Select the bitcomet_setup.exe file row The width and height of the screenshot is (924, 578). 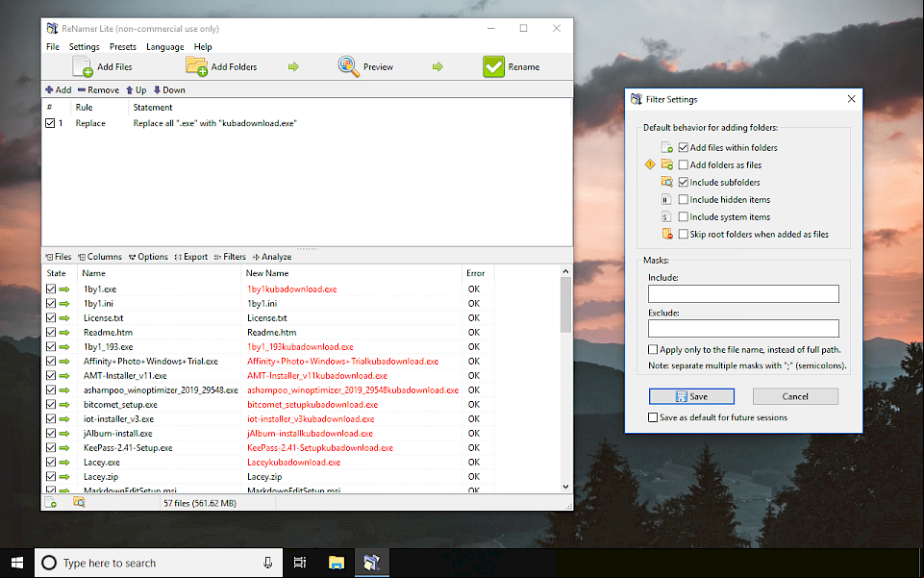pyautogui.click(x=268, y=405)
